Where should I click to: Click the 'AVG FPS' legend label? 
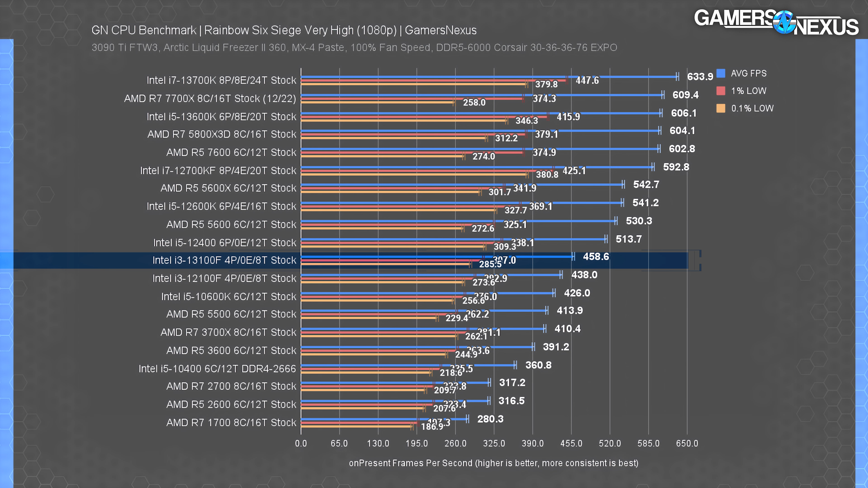[x=749, y=74]
